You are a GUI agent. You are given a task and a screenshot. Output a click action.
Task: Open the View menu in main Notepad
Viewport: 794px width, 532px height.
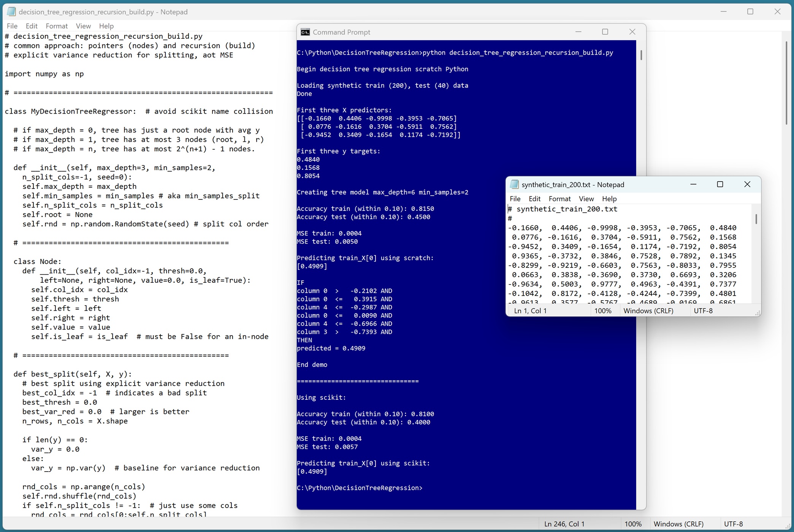83,26
